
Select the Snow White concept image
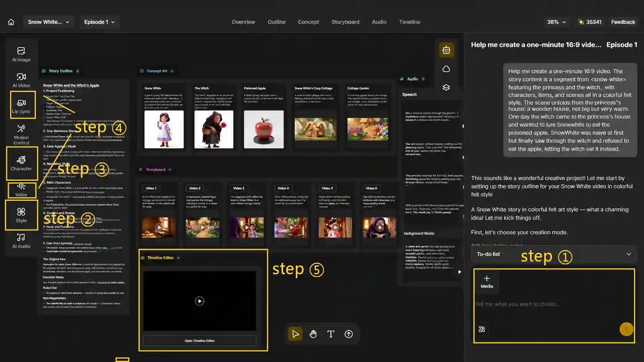click(x=164, y=129)
